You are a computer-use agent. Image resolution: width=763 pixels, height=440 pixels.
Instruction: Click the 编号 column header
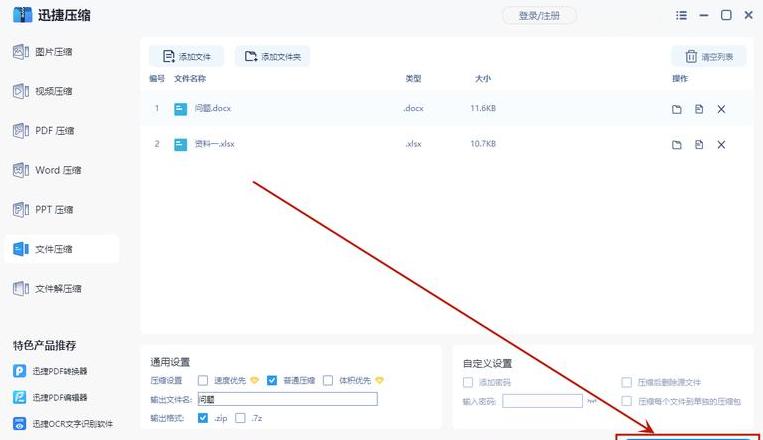click(157, 78)
